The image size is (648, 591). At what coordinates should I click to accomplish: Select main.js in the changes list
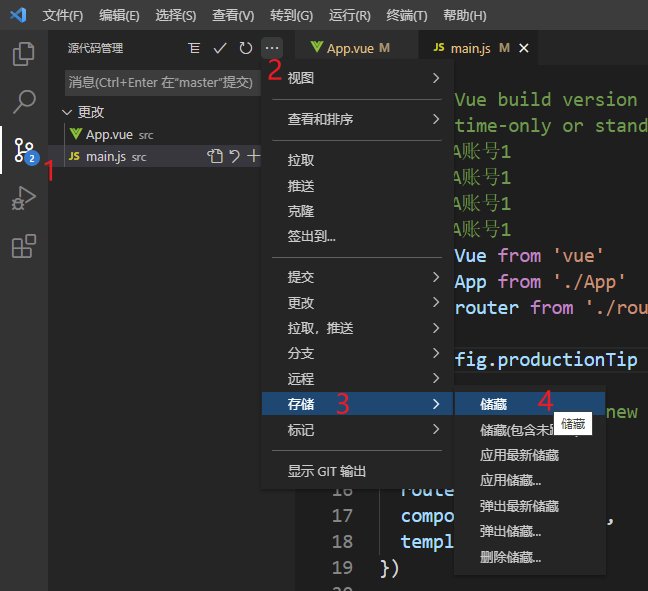pyautogui.click(x=155, y=156)
